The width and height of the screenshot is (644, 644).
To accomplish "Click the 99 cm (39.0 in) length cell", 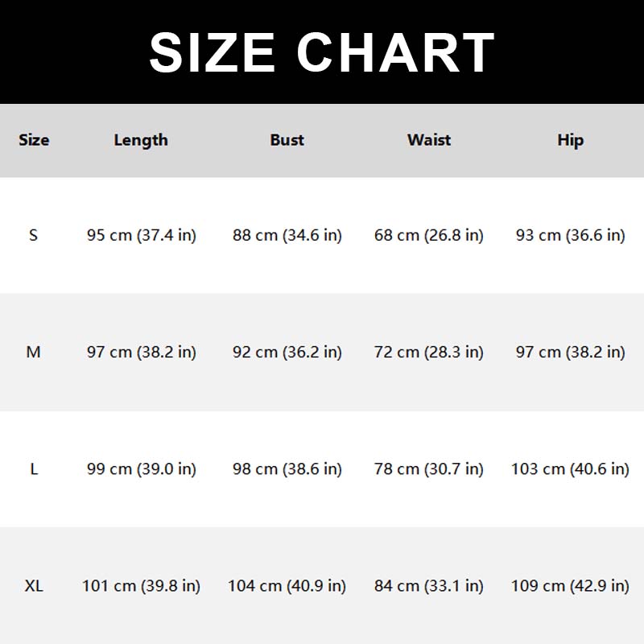I will [142, 469].
